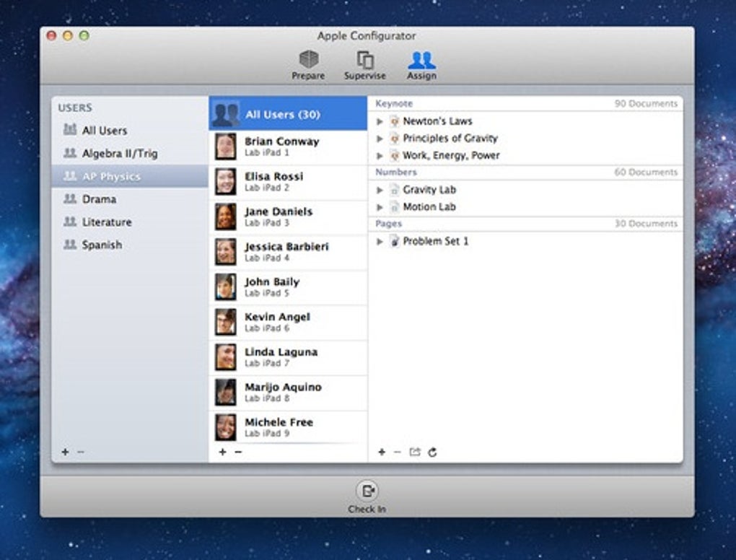Expand Work, Energy, Power disclosure triangle

pyautogui.click(x=380, y=156)
